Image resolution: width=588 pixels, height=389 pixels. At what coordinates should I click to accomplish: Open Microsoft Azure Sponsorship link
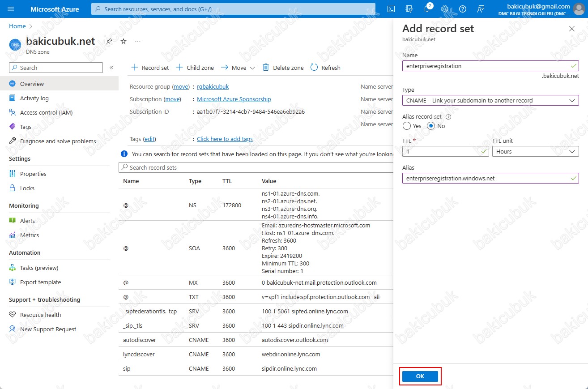(234, 99)
